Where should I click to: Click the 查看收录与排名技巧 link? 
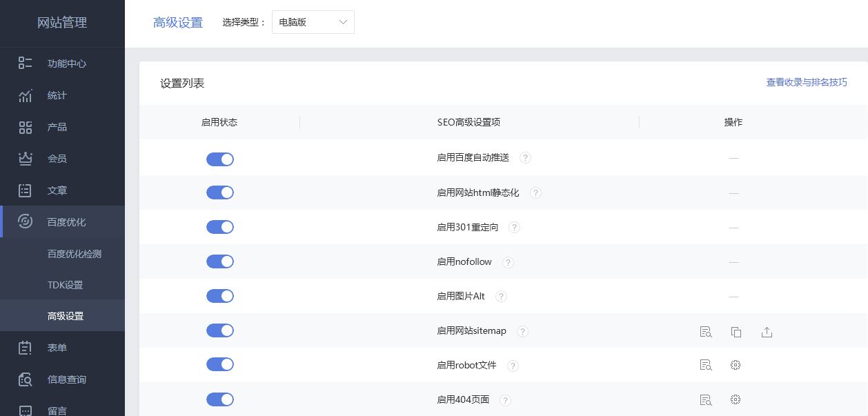[x=807, y=82]
